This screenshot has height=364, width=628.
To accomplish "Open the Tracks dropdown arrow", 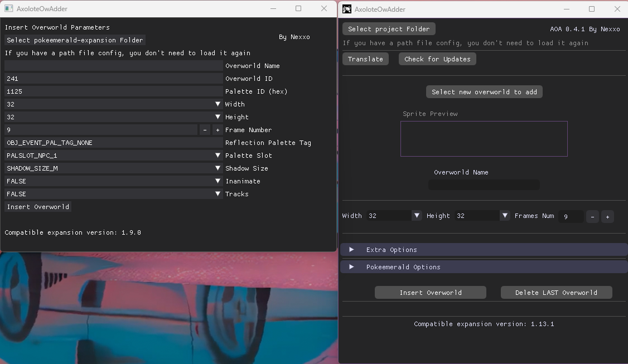I will coord(218,194).
